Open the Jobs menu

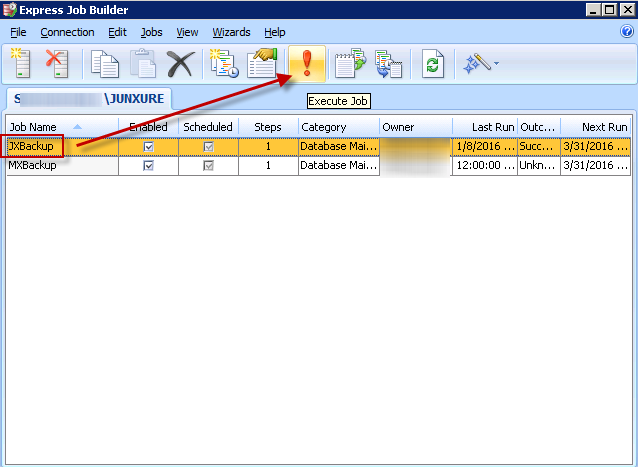(151, 32)
